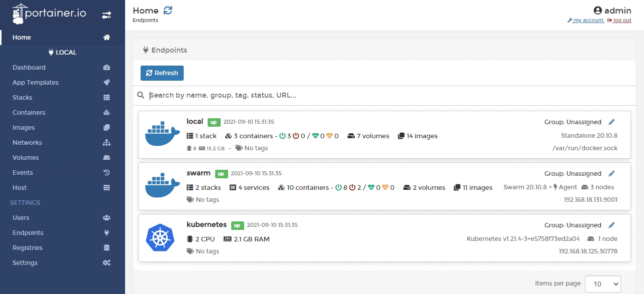Open the Volumes page in the sidebar
The width and height of the screenshot is (644, 294).
coord(26,158)
